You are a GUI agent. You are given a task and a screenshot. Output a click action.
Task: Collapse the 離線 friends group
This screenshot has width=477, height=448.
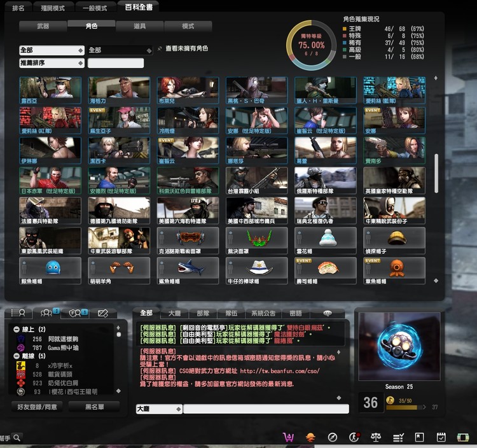pos(17,356)
